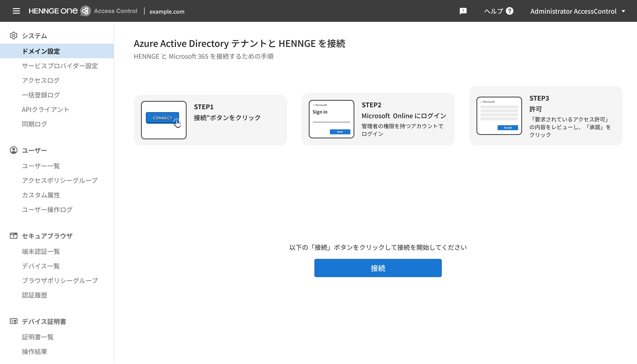
Task: Click the STEP2 Microsoft Sign in thumbnail
Action: click(331, 119)
